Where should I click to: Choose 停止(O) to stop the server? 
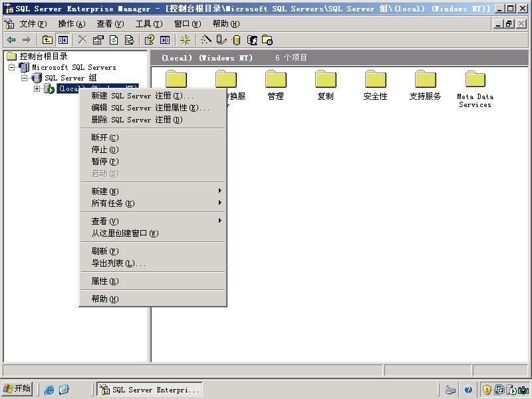click(153, 150)
